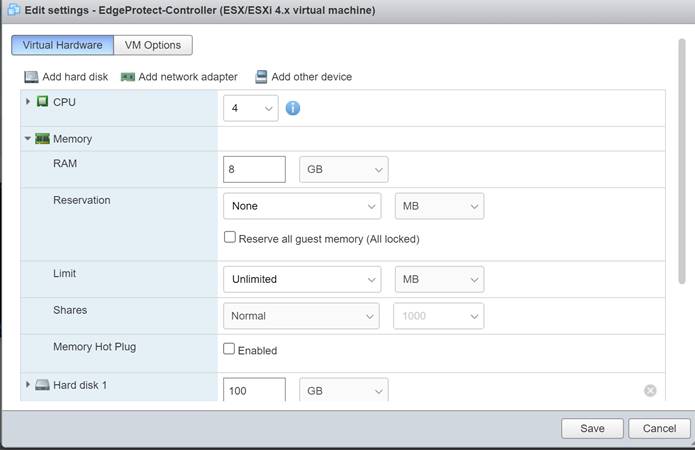695x450 pixels.
Task: Click the Add network adapter label
Action: (188, 77)
